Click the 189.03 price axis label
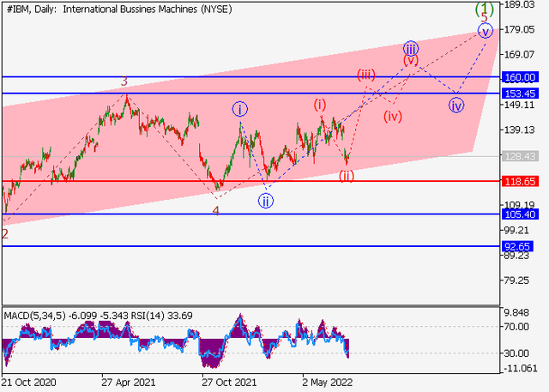This screenshot has width=549, height=392. pos(520,4)
